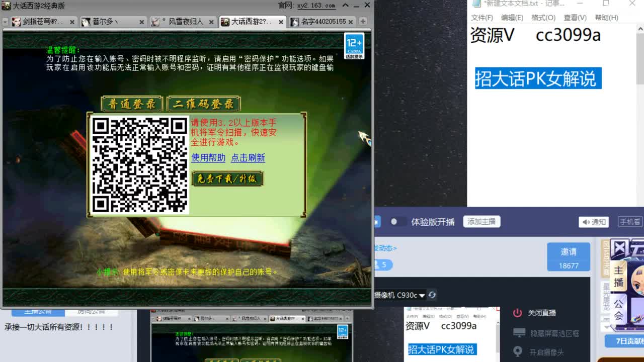Open the Notepad 帮助(H) menu

606,18
